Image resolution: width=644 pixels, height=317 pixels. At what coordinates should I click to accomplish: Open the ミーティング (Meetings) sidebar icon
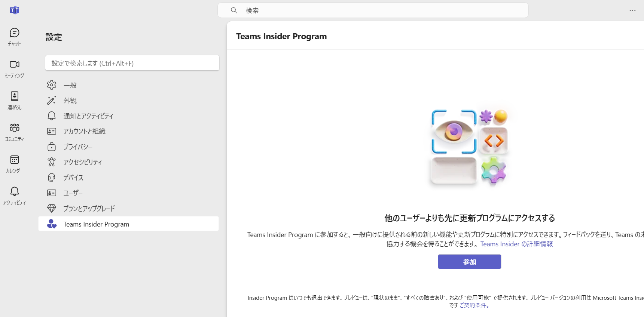pyautogui.click(x=15, y=69)
